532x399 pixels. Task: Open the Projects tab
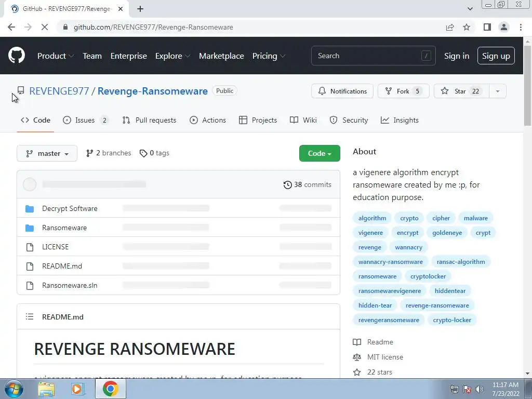coord(258,120)
